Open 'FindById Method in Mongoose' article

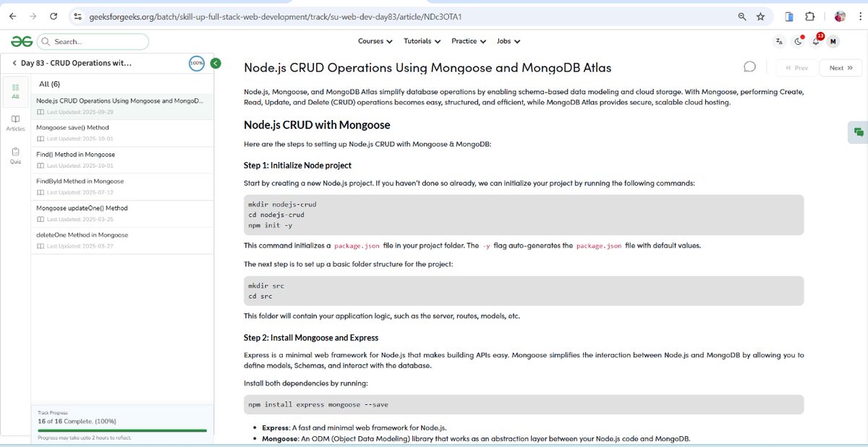pyautogui.click(x=122, y=186)
